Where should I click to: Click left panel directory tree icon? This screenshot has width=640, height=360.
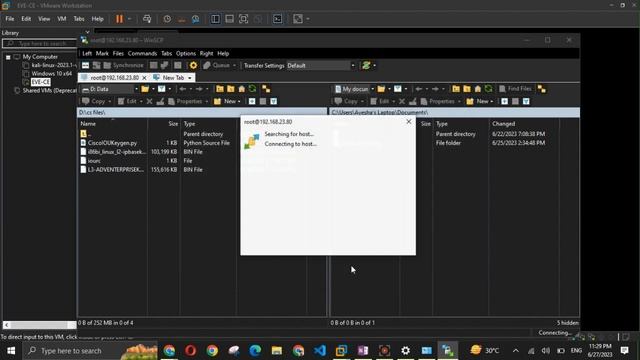pos(266,89)
